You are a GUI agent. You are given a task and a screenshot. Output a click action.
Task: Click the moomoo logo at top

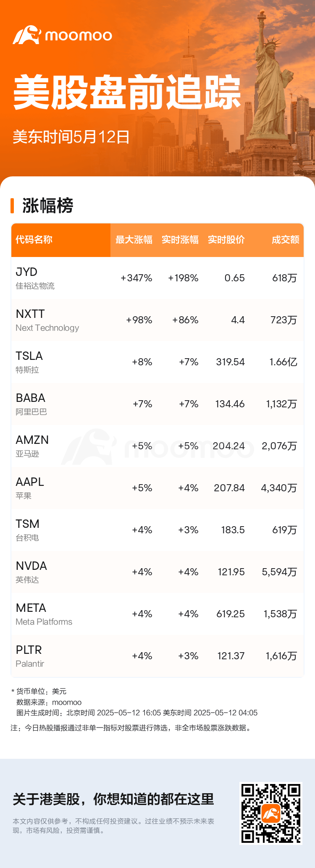pyautogui.click(x=62, y=35)
